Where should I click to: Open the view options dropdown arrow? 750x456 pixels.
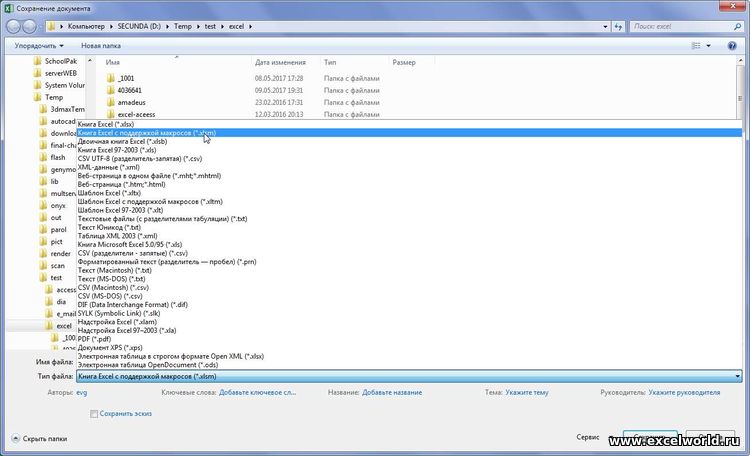[708, 46]
